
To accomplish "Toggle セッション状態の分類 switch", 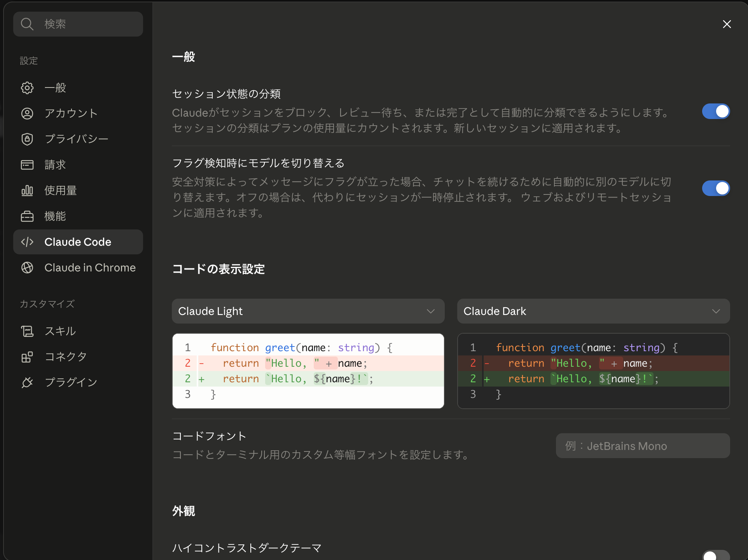I will (716, 112).
